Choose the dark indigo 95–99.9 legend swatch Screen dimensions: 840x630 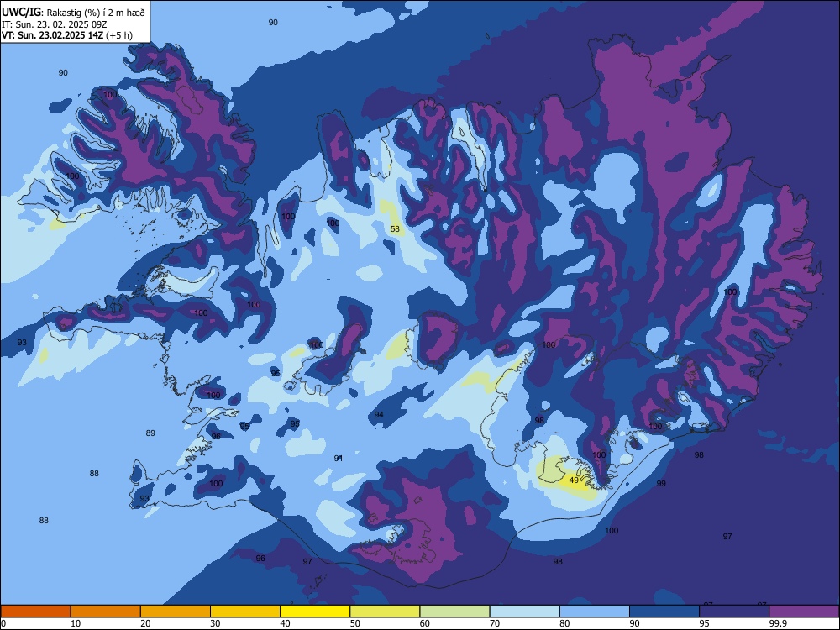click(734, 612)
